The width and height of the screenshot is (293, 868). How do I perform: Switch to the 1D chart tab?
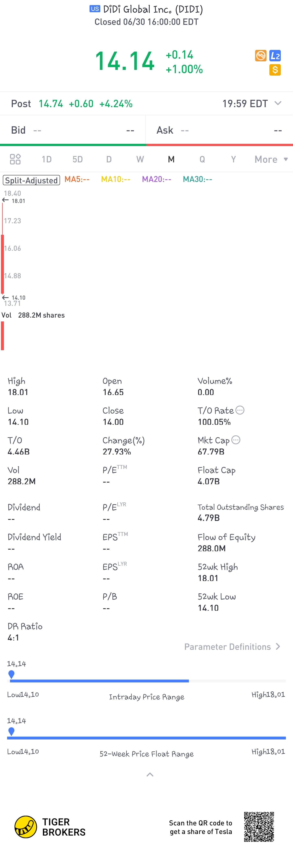pyautogui.click(x=46, y=159)
